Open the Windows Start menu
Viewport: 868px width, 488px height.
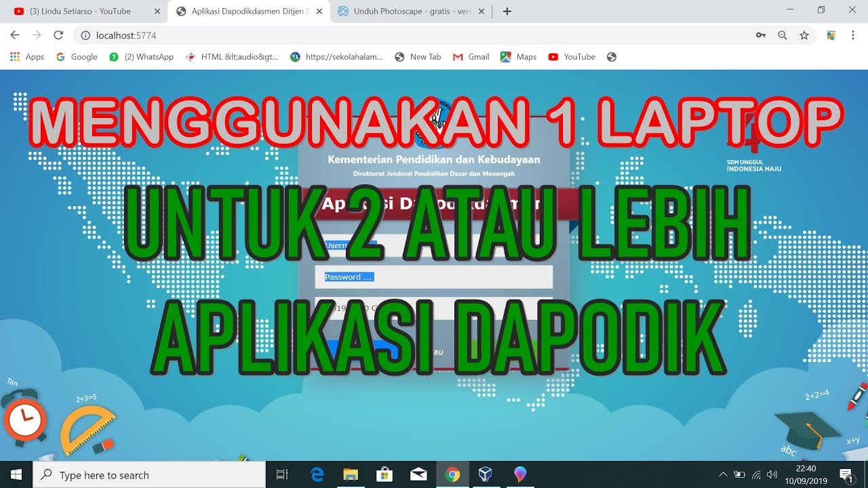tap(16, 474)
